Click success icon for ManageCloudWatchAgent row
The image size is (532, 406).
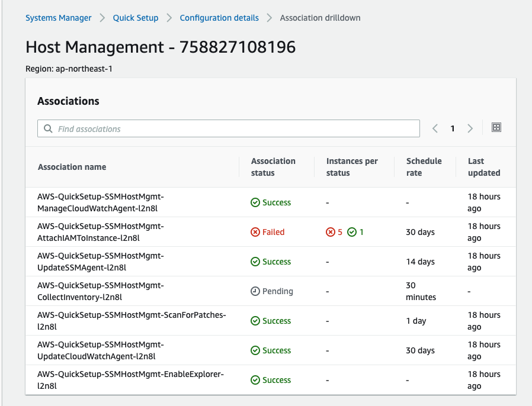click(255, 202)
